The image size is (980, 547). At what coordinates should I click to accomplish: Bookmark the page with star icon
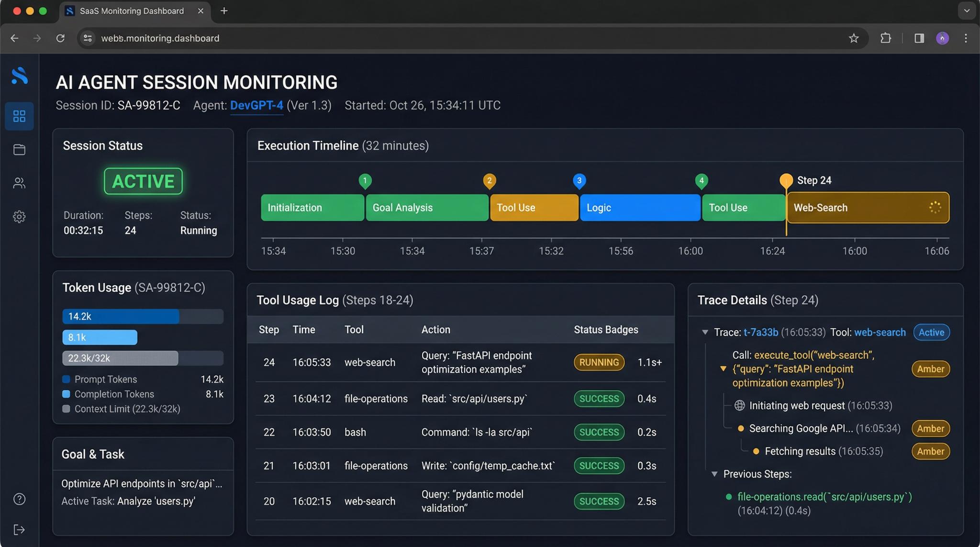pos(854,38)
